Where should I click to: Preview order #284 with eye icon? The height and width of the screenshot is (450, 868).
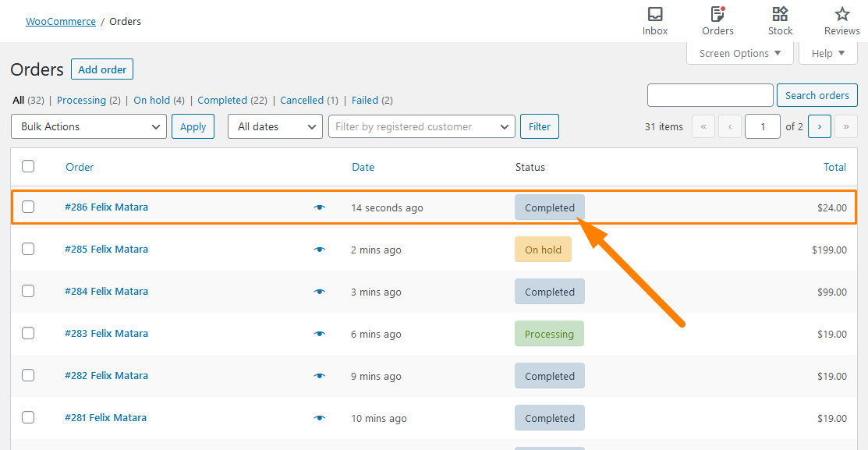[x=320, y=292]
